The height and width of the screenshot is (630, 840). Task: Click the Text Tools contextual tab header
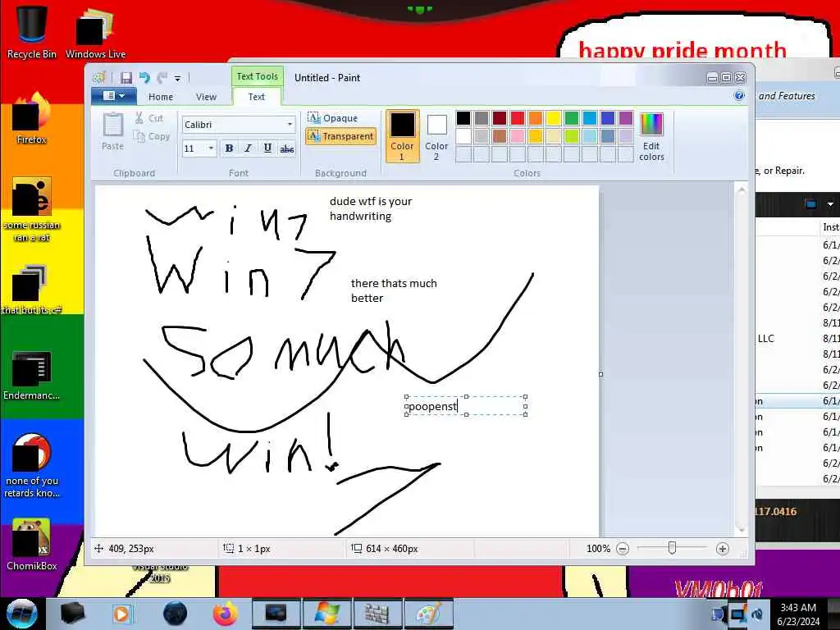[x=257, y=76]
